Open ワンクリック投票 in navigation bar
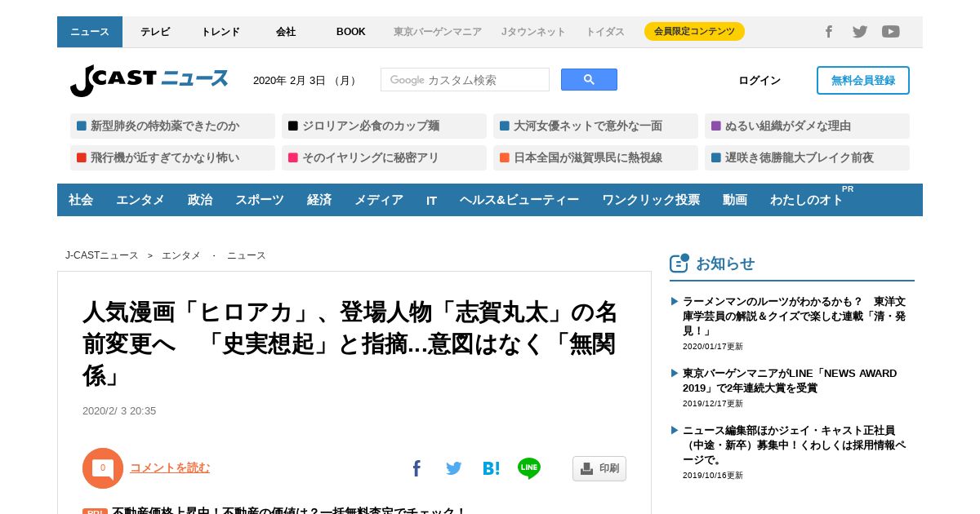Screen dimensions: 980x514 651,200
